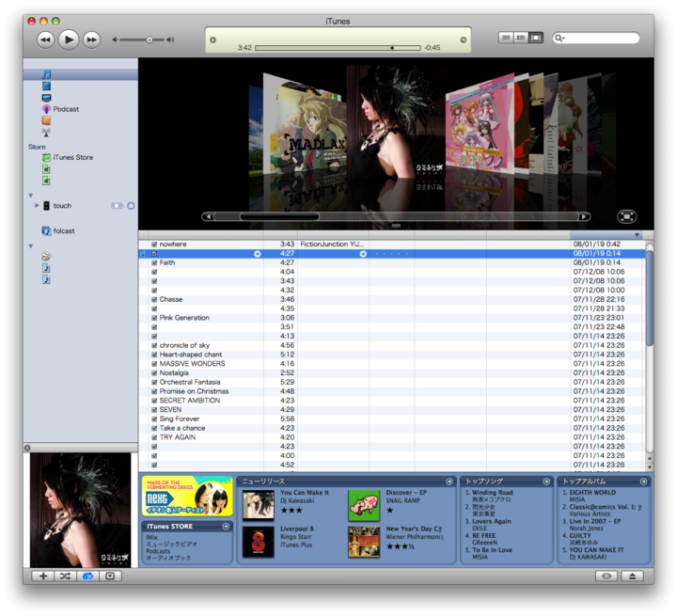Uncheck the nowhere track checkbox
Screen dimensions: 677x616
(154, 245)
